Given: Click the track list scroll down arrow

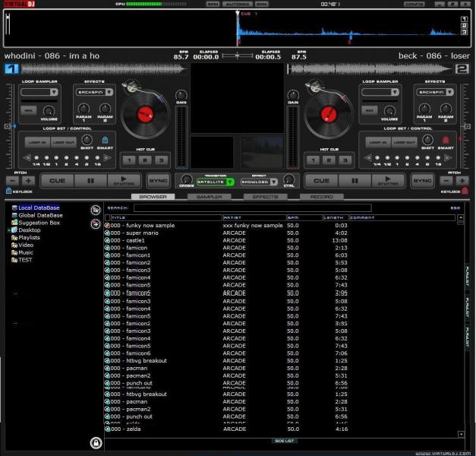Looking at the screenshot, I should coord(461,434).
